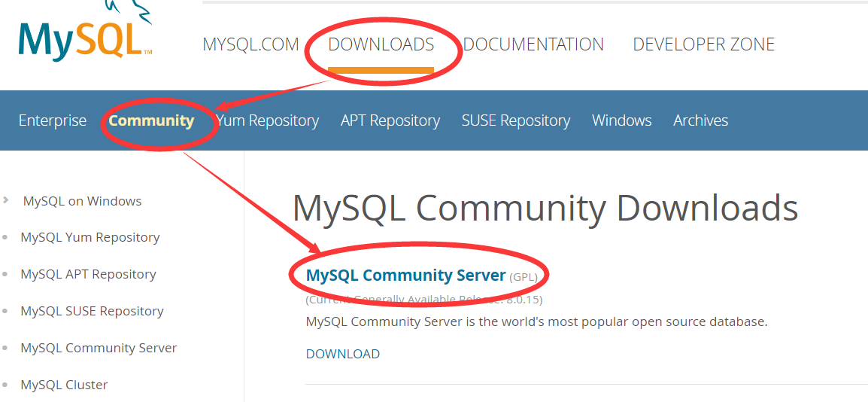Expand the MySQL on Windows arrow
Viewport: 868px width, 402px height.
5,200
